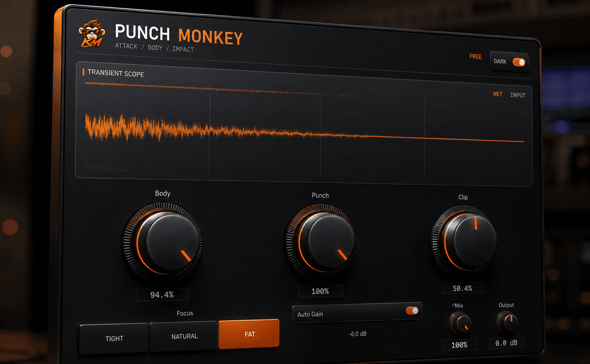
Task: Click the Auto Gain label text
Action: point(310,314)
